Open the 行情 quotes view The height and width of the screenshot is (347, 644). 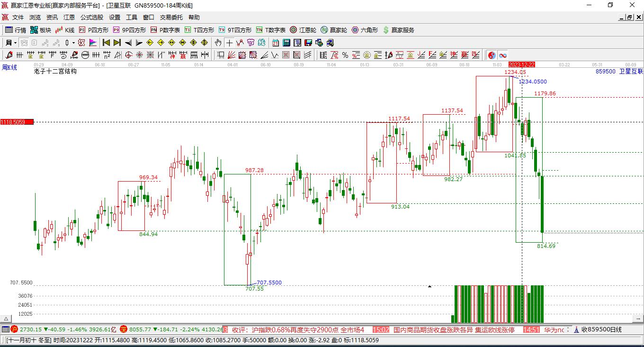pos(16,30)
